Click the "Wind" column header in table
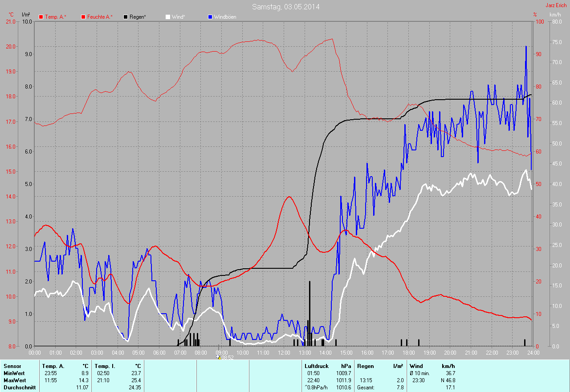Image resolution: width=570 pixels, height=392 pixels. pyautogui.click(x=416, y=366)
